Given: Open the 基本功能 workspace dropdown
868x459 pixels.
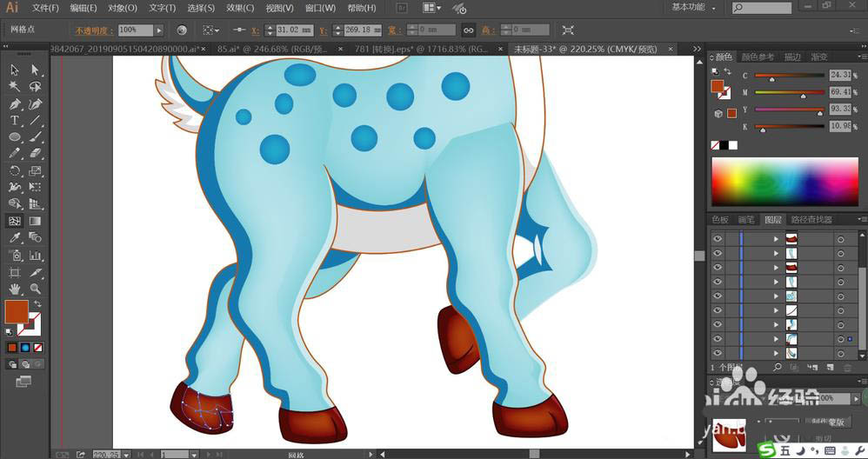Looking at the screenshot, I should (693, 7).
